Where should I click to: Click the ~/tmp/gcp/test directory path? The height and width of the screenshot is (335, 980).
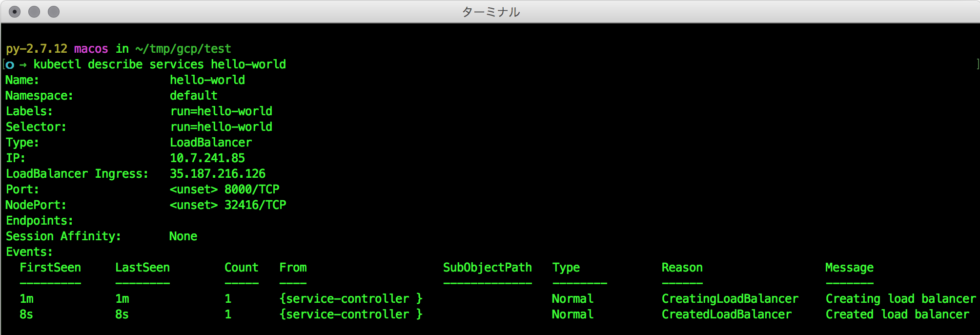[184, 49]
